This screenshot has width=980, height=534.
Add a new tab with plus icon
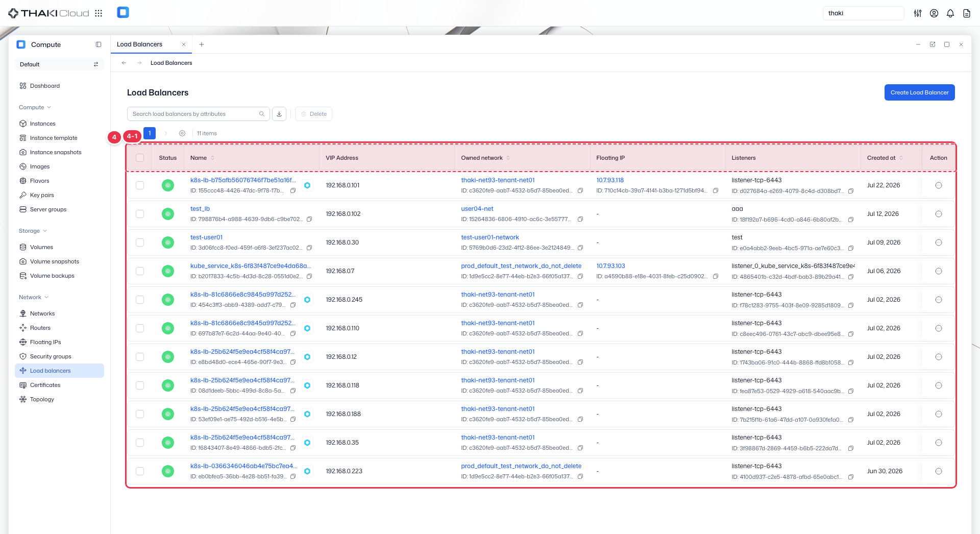pos(202,44)
